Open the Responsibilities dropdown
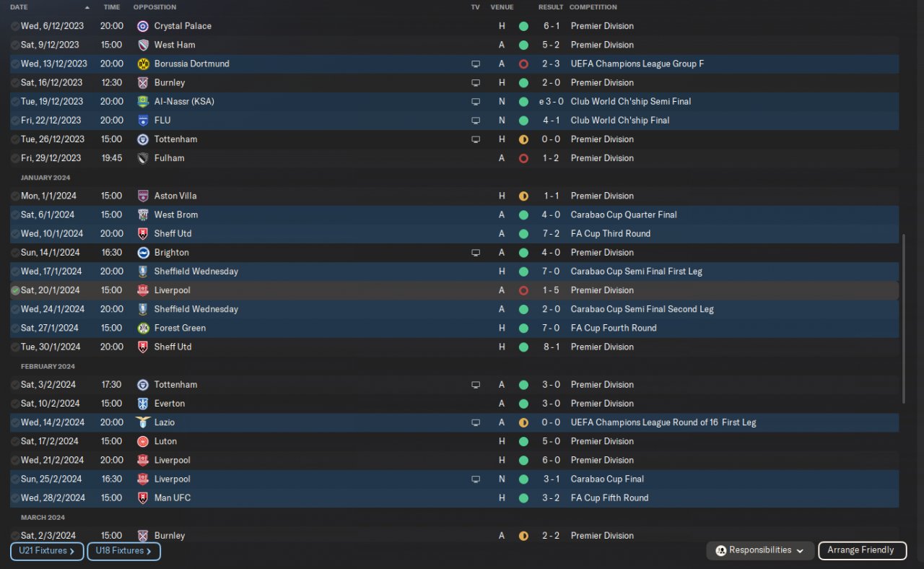The height and width of the screenshot is (569, 924). click(760, 550)
